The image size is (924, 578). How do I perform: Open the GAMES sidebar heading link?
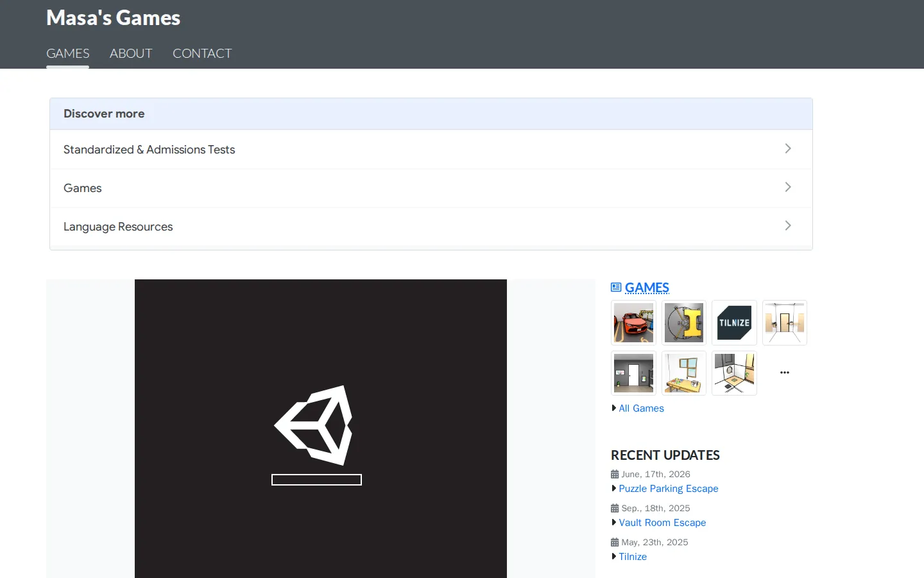(x=647, y=288)
